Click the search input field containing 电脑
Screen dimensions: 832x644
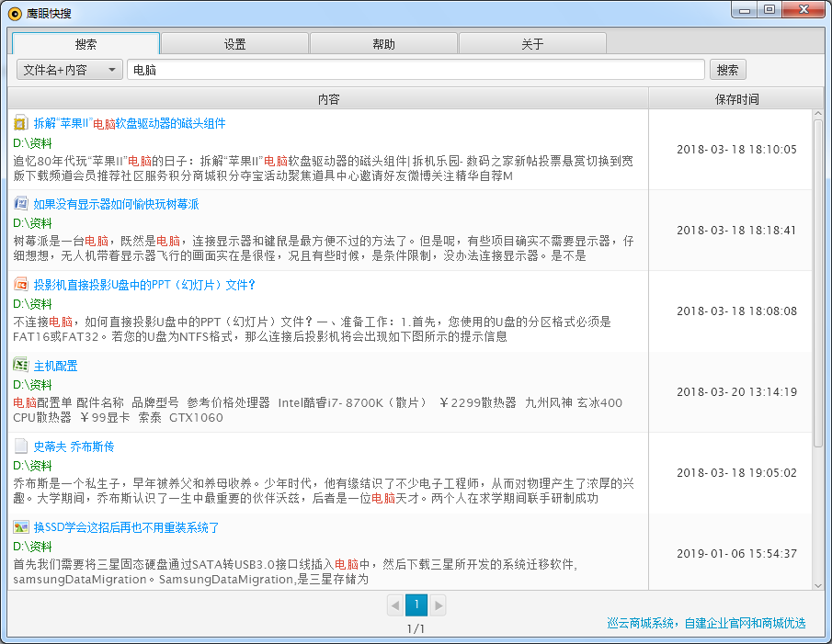(x=416, y=70)
